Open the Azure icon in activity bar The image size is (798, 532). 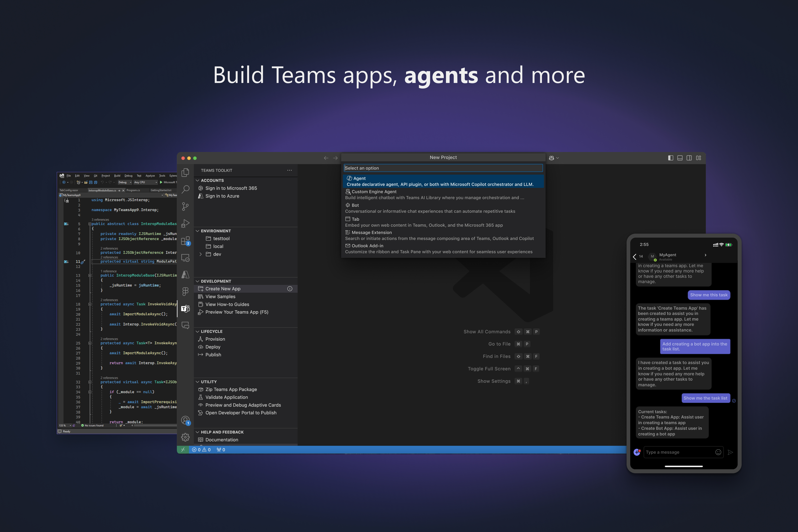[x=185, y=274]
